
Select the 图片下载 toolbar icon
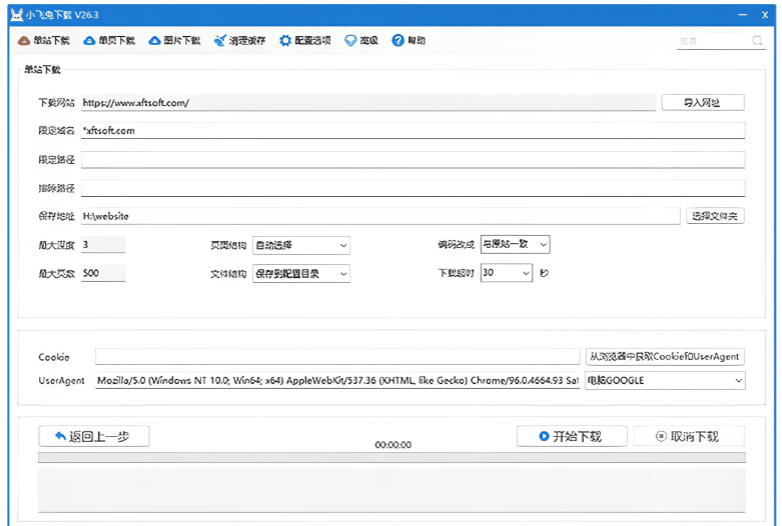click(x=155, y=41)
